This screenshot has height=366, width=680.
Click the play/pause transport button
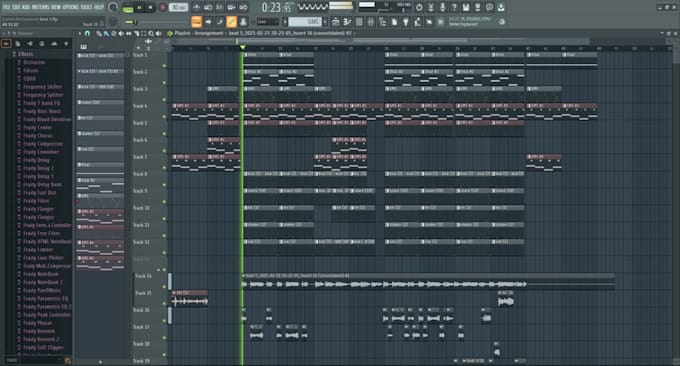pyautogui.click(x=140, y=8)
